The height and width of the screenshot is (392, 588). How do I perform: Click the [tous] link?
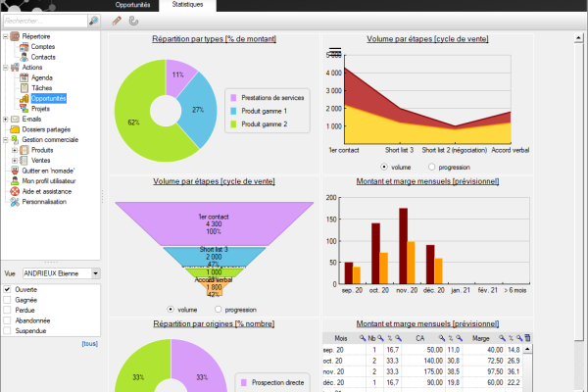89,344
